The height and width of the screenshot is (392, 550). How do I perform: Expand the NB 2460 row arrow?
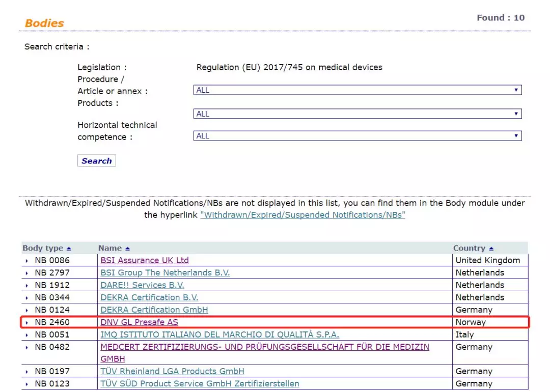click(26, 323)
